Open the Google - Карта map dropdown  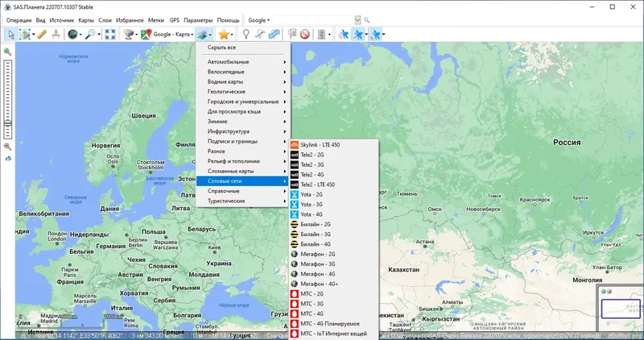tap(173, 35)
